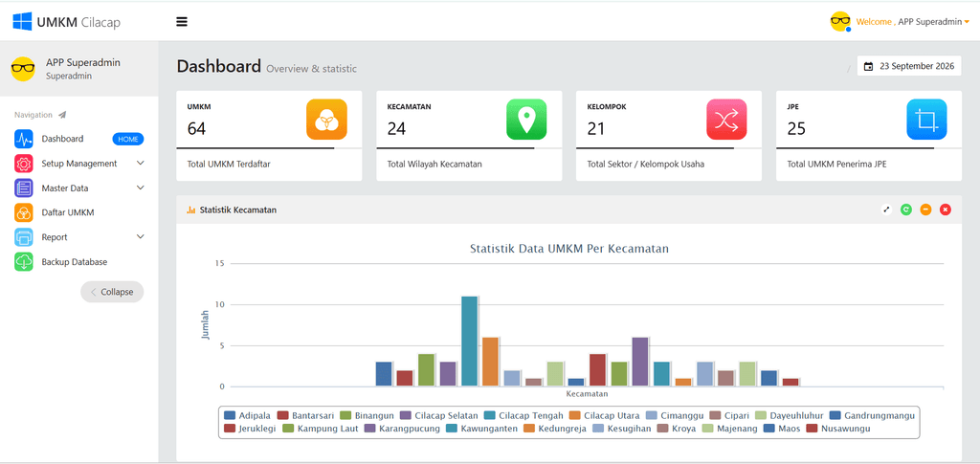Viewport: 980px width, 464px height.
Task: Open the Setup Management menu item
Action: 78,164
